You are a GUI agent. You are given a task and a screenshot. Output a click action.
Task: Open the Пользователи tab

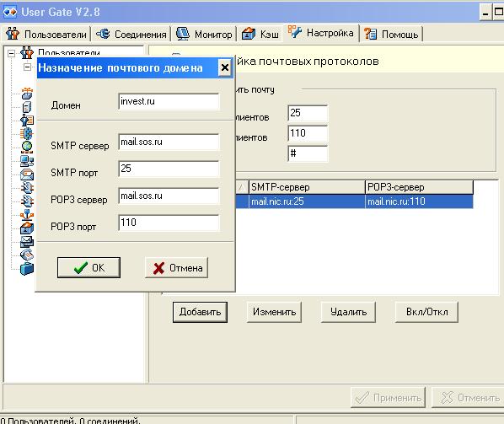pyautogui.click(x=46, y=34)
